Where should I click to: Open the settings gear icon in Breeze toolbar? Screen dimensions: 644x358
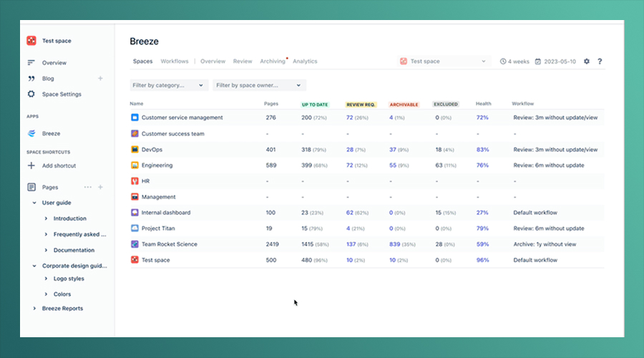tap(587, 62)
